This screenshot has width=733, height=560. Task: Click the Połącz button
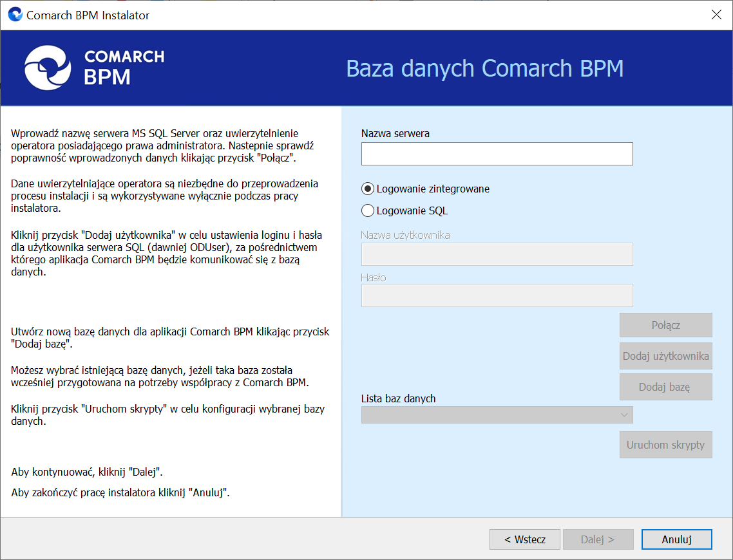pos(665,325)
